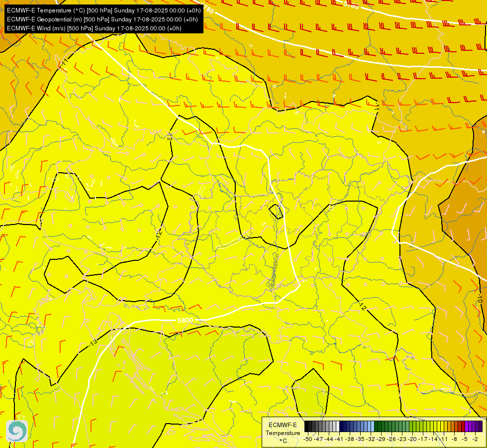Pick the black swatch starting the legend

pos(306,426)
